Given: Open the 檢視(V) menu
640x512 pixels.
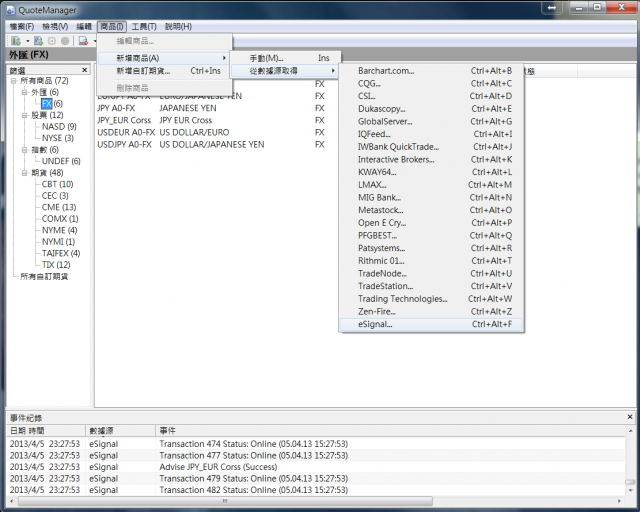Looking at the screenshot, I should pyautogui.click(x=55, y=27).
